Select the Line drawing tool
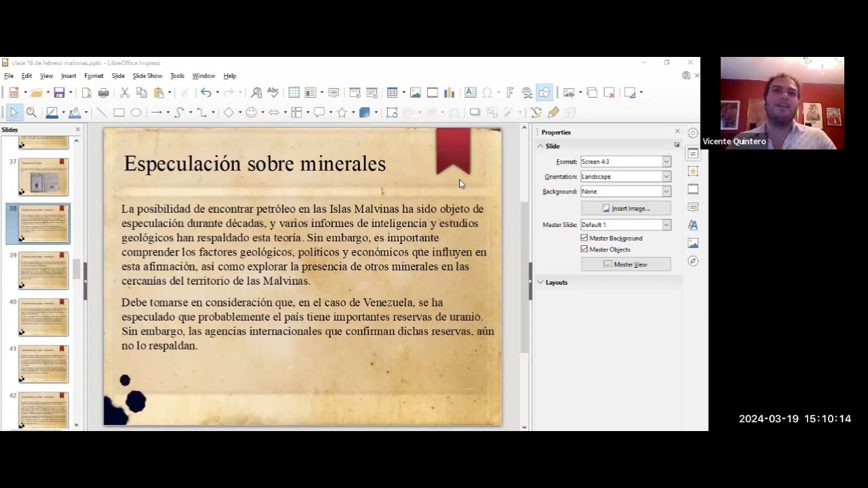868x488 pixels. (x=102, y=113)
